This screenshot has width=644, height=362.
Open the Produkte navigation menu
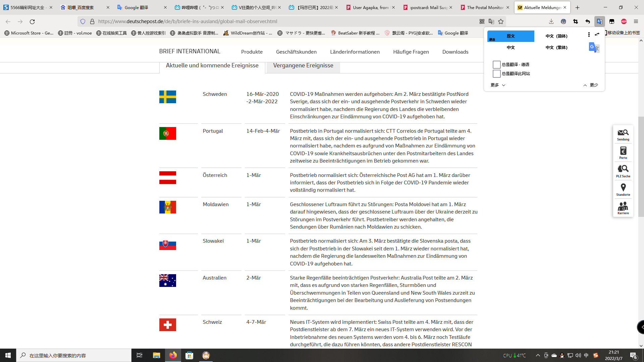[252, 52]
